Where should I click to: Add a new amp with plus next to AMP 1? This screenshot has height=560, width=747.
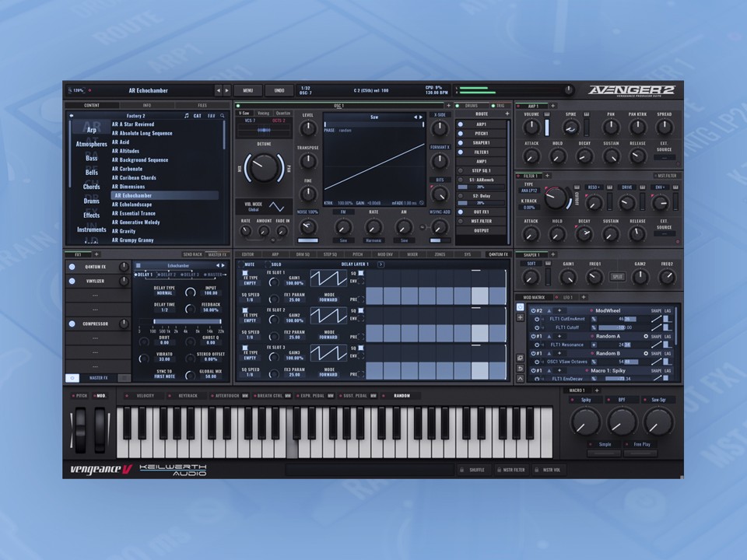click(552, 106)
